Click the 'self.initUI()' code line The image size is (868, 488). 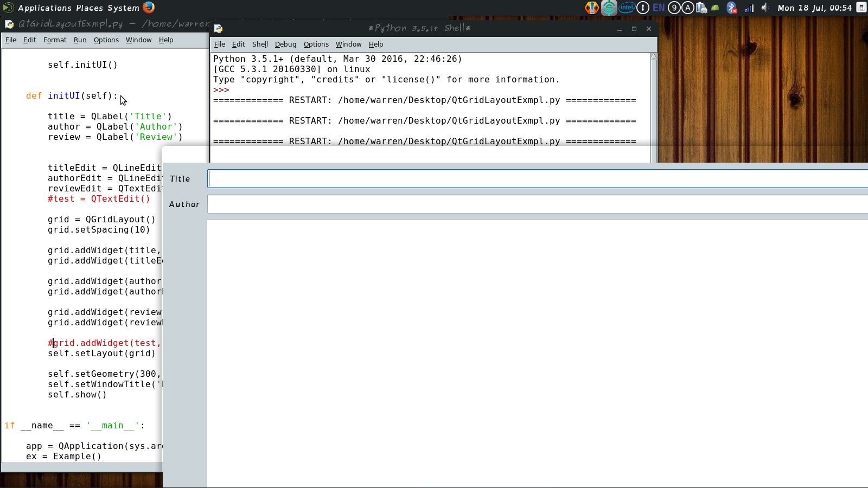click(82, 65)
